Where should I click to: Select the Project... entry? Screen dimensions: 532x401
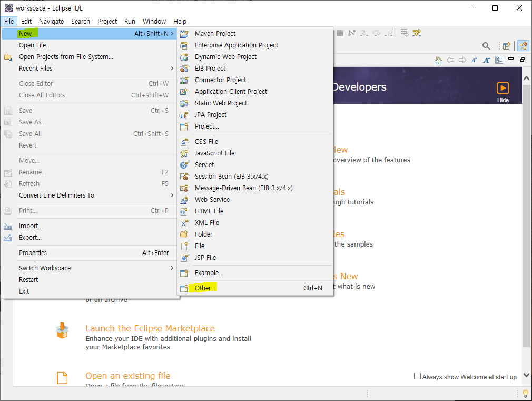[255, 126]
